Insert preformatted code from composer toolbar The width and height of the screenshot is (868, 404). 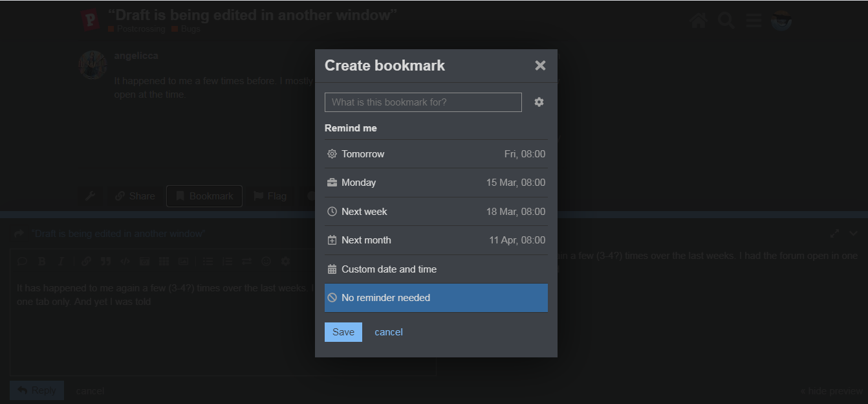coord(125,262)
